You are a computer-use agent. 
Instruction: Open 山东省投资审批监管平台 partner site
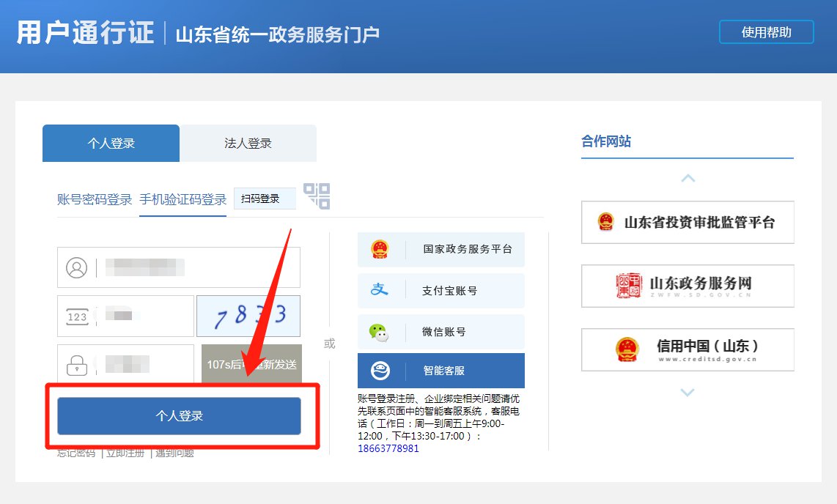pyautogui.click(x=687, y=223)
